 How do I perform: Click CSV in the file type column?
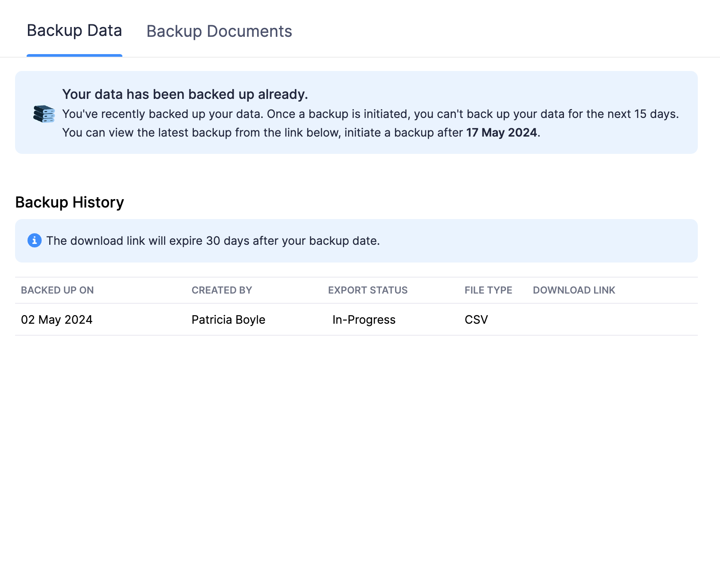click(x=475, y=319)
